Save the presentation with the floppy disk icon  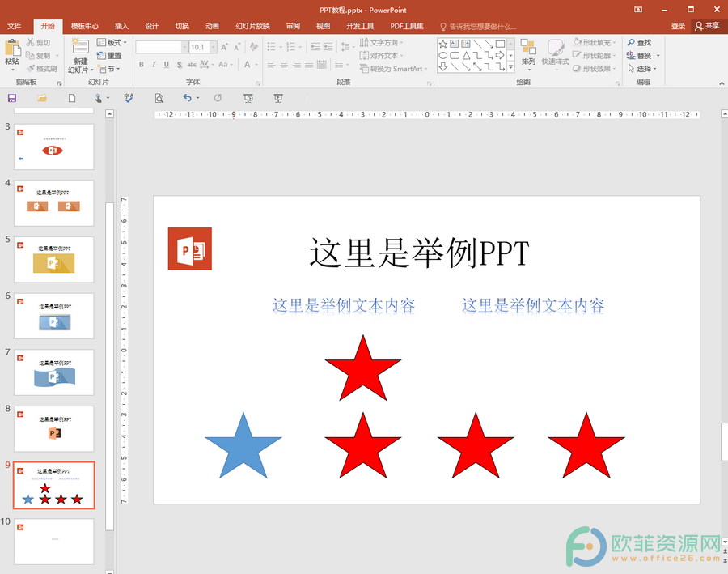tap(12, 98)
